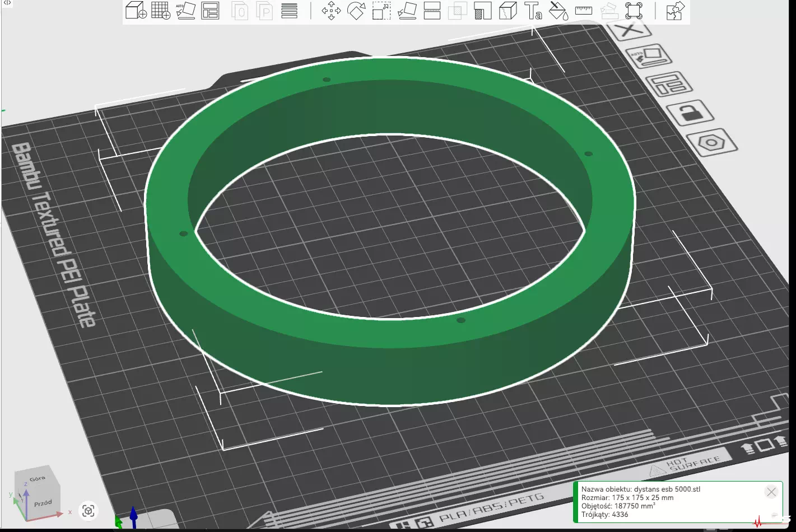Click the Add object cube icon

coord(136,11)
